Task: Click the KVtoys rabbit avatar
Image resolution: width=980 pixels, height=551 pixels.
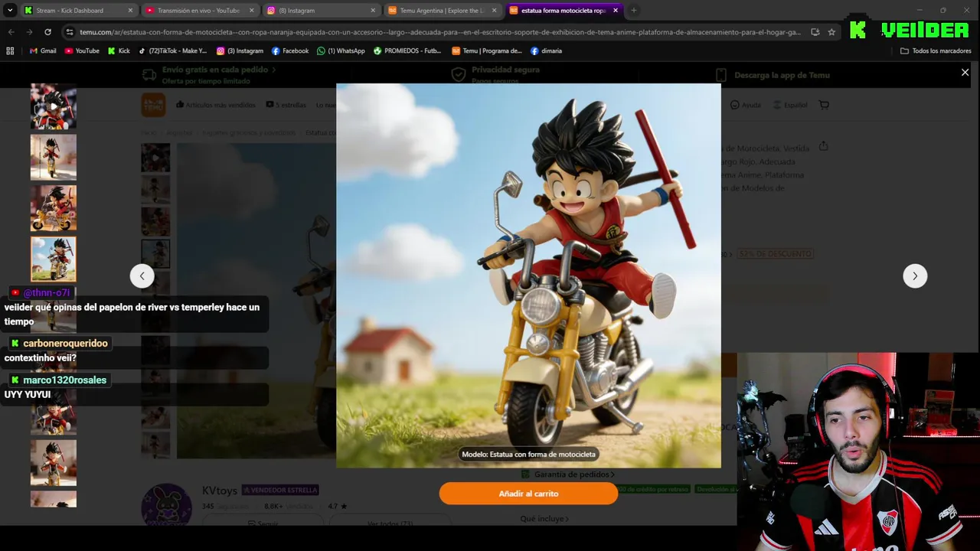Action: coord(166,505)
